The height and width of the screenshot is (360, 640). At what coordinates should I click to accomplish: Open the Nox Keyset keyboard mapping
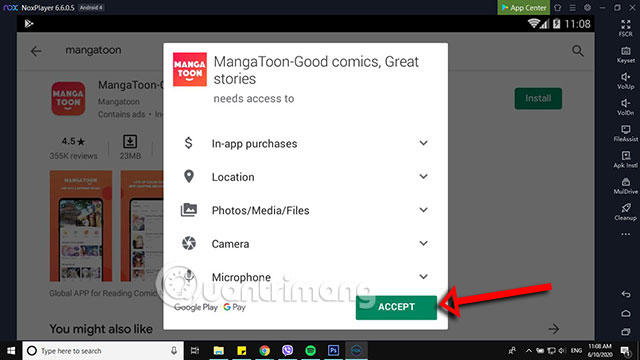[625, 55]
